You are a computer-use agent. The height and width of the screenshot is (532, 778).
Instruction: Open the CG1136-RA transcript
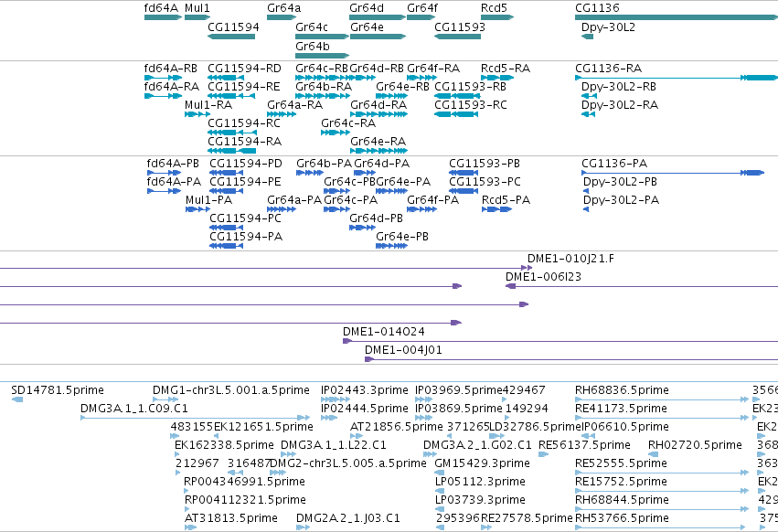(677, 78)
